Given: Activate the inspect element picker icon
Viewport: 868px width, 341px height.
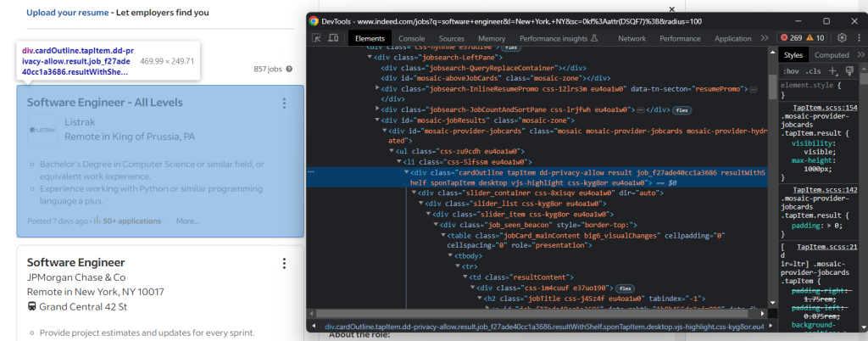Looking at the screenshot, I should [x=316, y=38].
